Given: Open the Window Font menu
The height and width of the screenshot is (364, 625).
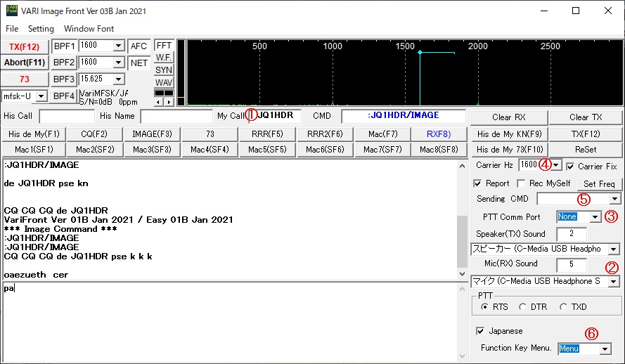Looking at the screenshot, I should (89, 29).
